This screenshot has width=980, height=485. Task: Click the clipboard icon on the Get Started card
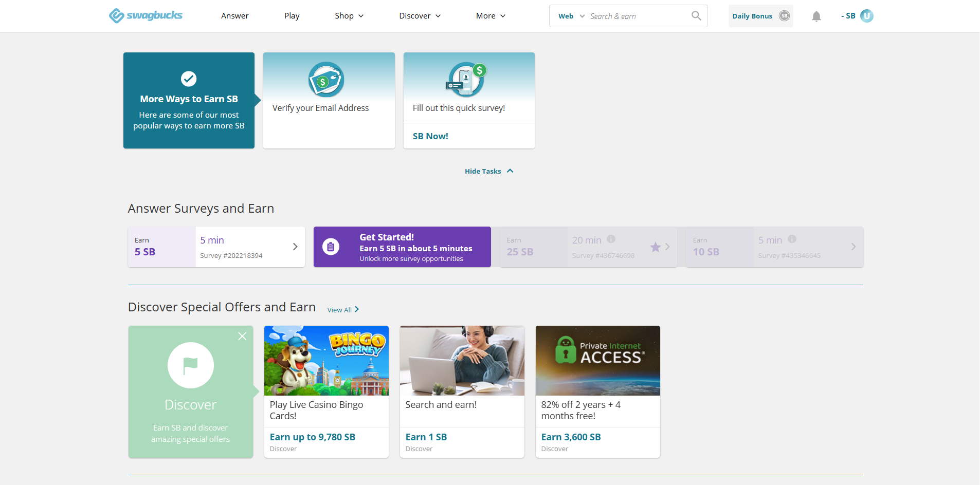331,247
